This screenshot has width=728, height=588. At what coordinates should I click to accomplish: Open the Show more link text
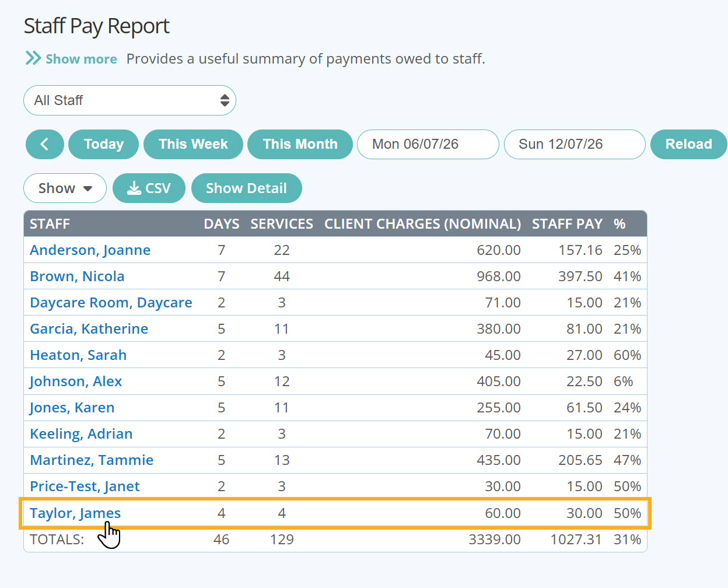coord(81,59)
